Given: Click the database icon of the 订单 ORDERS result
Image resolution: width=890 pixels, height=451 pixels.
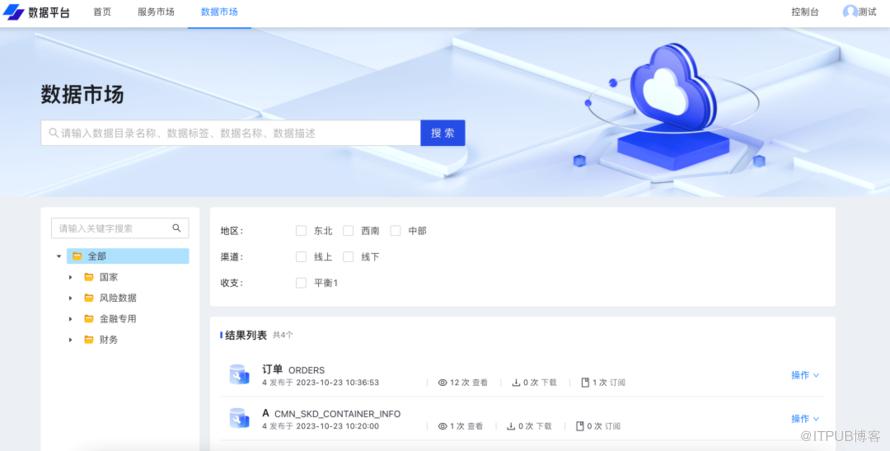Looking at the screenshot, I should pyautogui.click(x=239, y=374).
